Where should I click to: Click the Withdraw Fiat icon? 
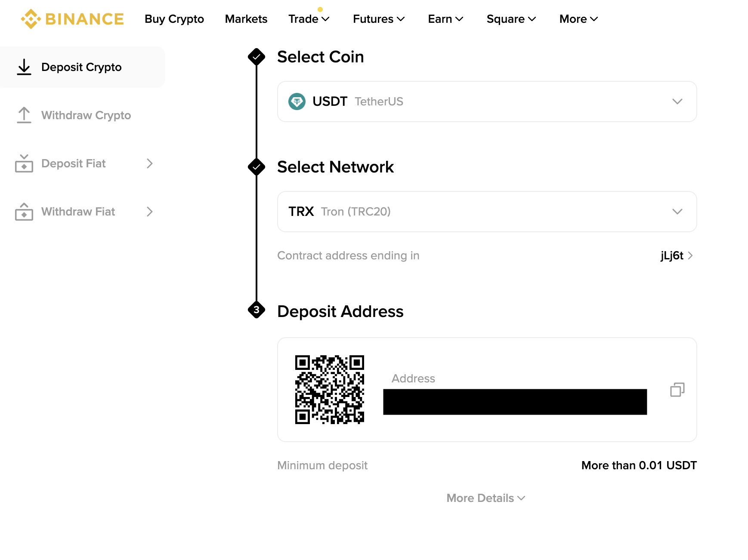[x=24, y=212]
